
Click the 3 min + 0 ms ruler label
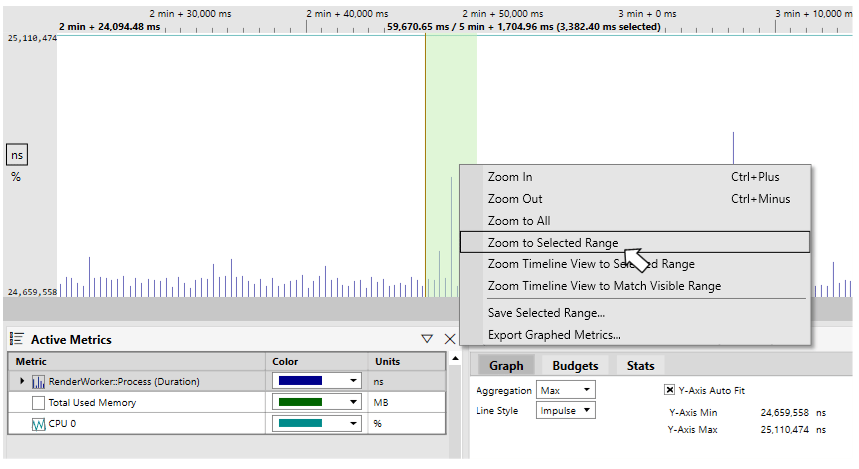click(x=648, y=14)
